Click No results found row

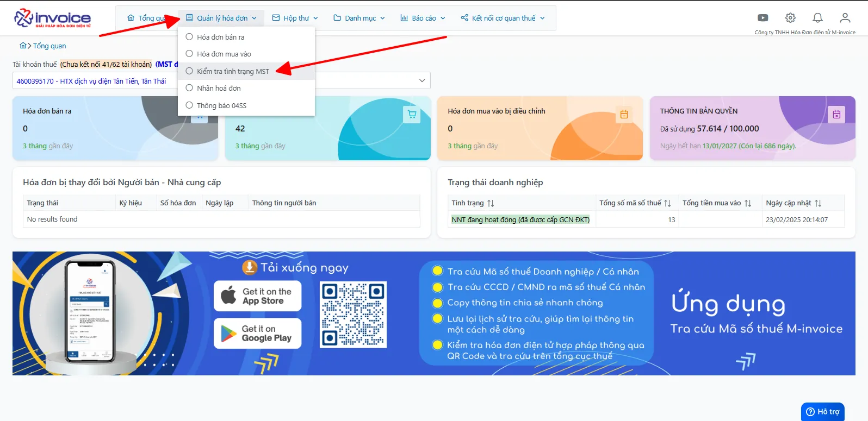click(221, 219)
